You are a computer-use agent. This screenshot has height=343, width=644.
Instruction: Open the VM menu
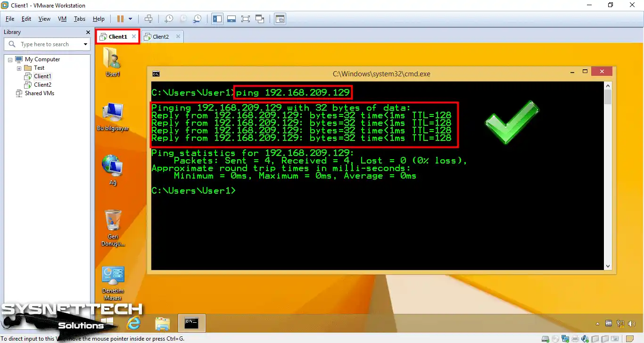[62, 19]
